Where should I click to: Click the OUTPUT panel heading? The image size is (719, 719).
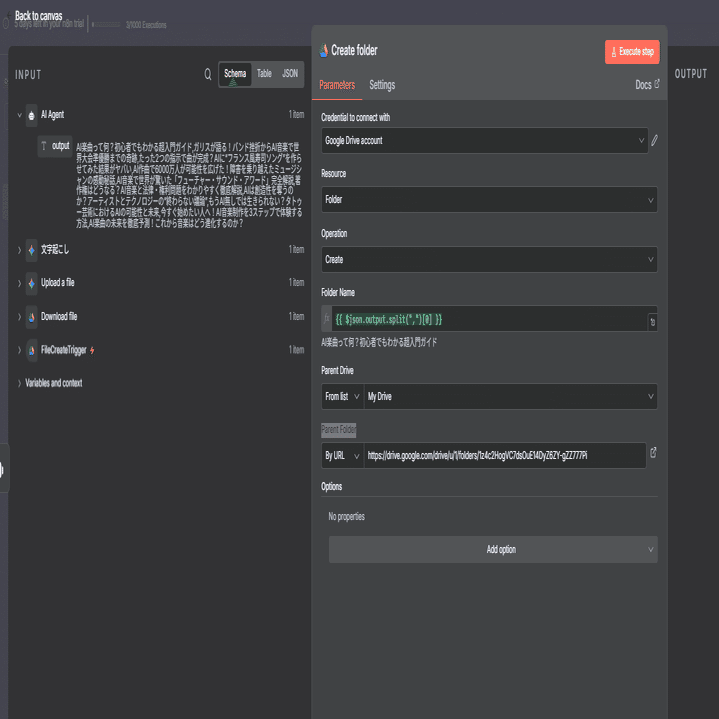pos(691,74)
